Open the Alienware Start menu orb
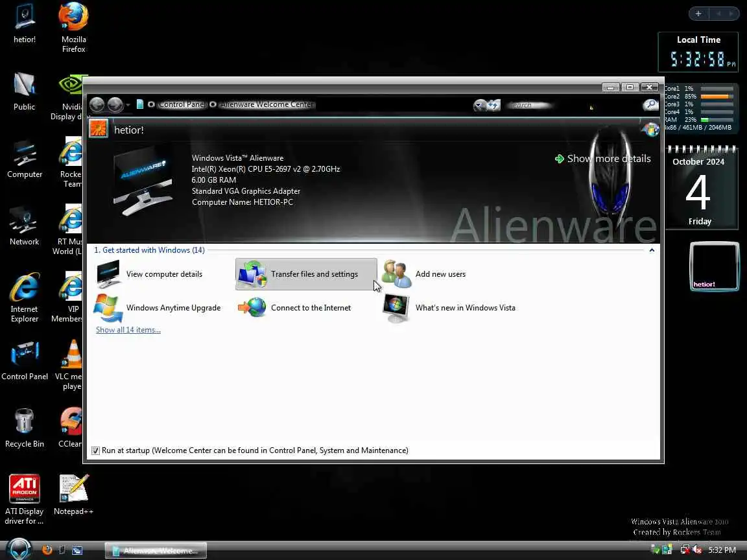The image size is (747, 560). pos(19,549)
